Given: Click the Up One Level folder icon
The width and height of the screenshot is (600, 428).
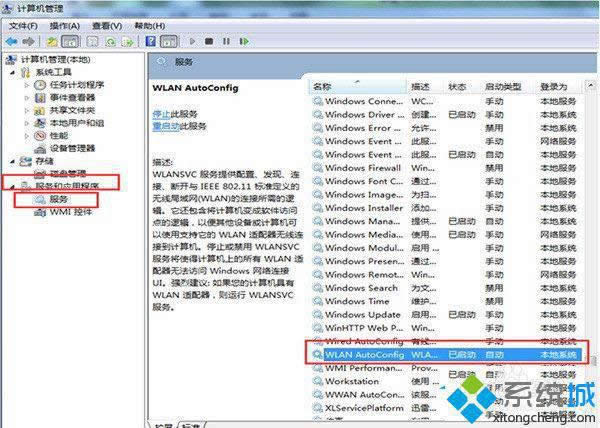Looking at the screenshot, I should (x=52, y=41).
